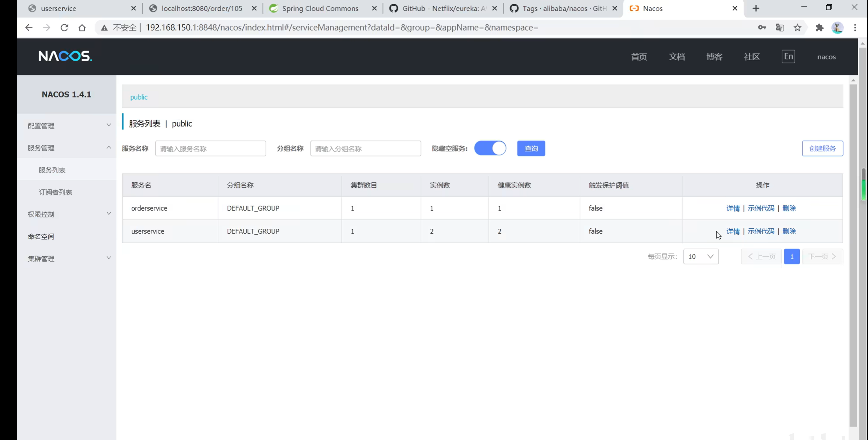868x440 pixels.
Task: Click the 查询 search button
Action: [531, 149]
